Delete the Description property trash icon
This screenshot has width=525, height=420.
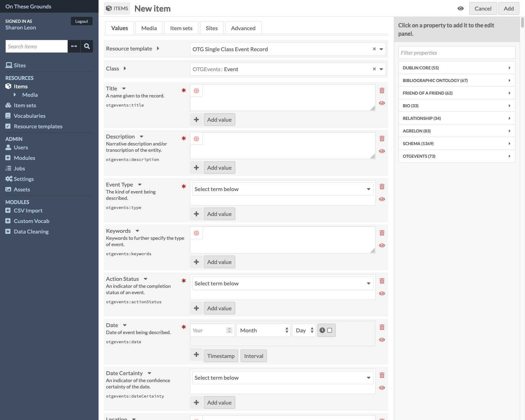[x=382, y=139]
